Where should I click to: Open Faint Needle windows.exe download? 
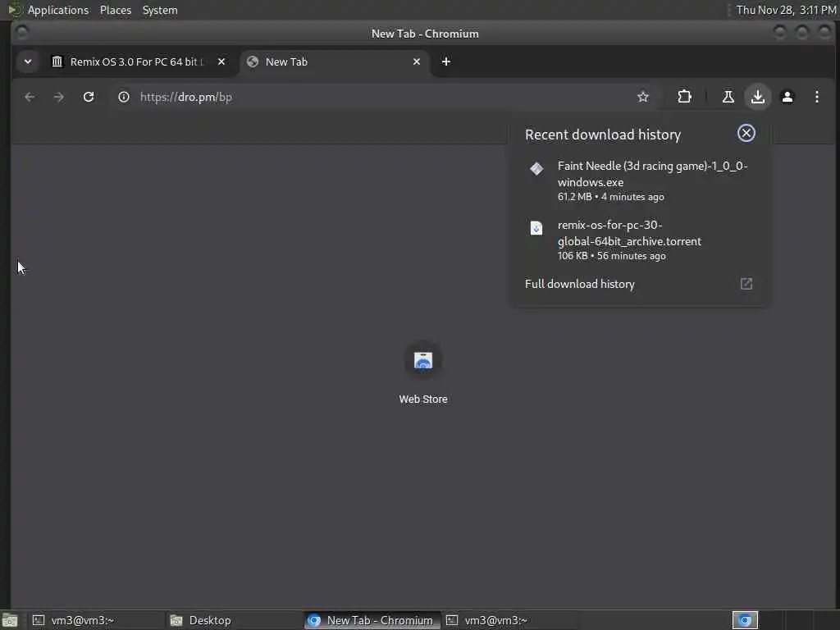click(640, 181)
